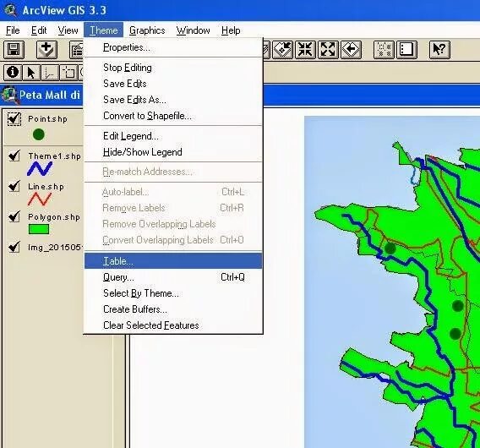This screenshot has width=480, height=448.
Task: Click the 'Peta Mall di' view title bar
Action: (x=50, y=95)
